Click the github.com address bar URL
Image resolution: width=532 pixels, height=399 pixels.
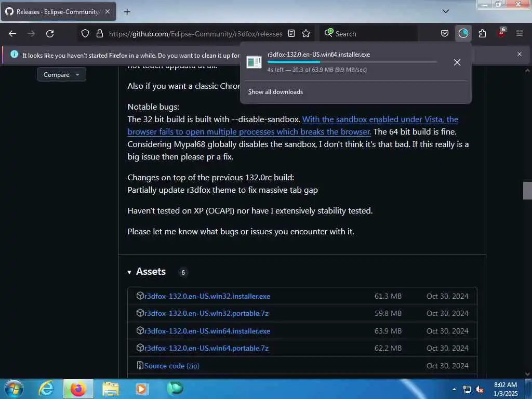195,34
